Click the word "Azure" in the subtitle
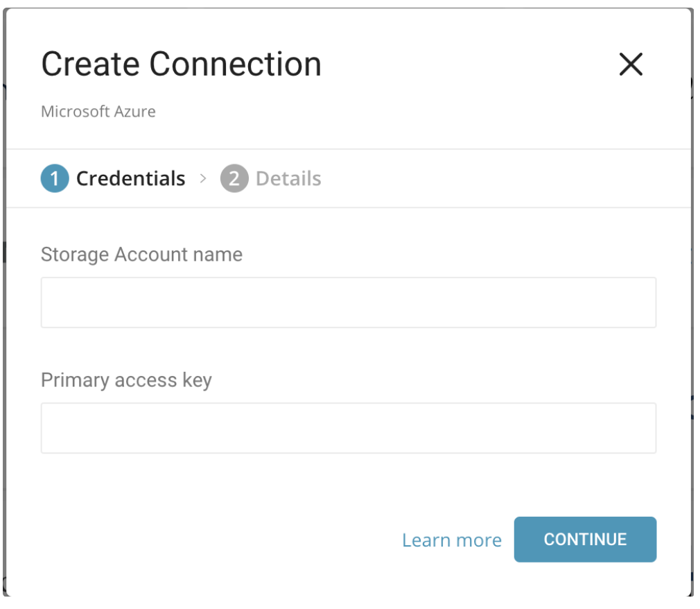 [137, 112]
